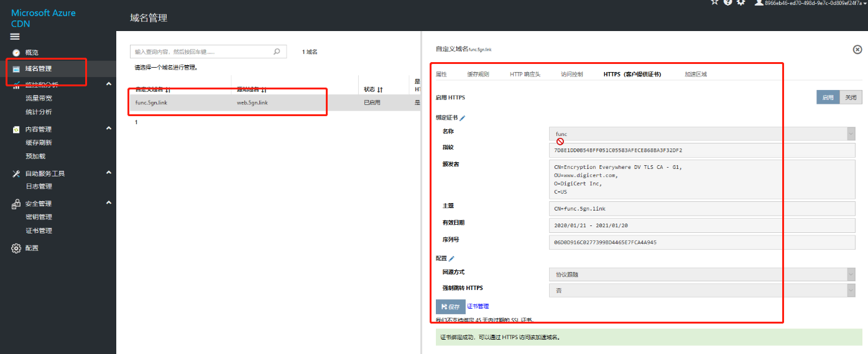
Task: Click the web.5gn.link origin cell
Action: click(x=252, y=102)
